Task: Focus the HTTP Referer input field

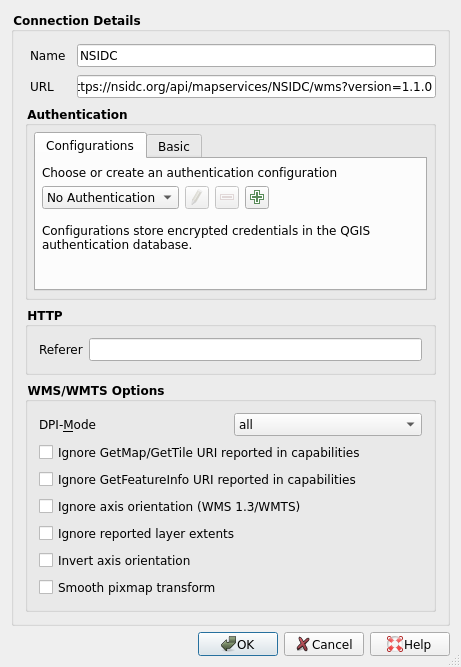Action: [x=255, y=350]
